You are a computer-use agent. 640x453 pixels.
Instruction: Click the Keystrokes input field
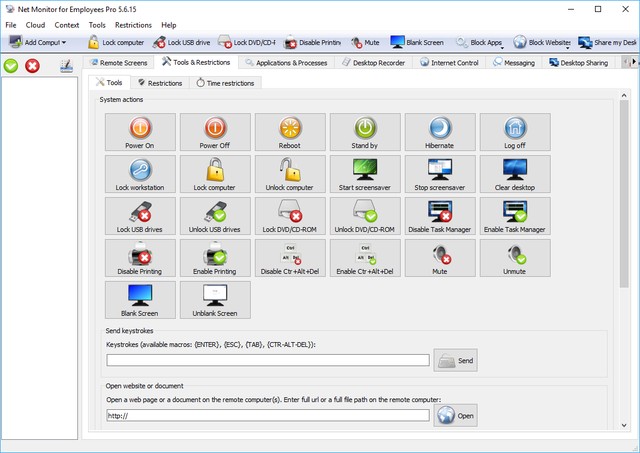(x=267, y=360)
